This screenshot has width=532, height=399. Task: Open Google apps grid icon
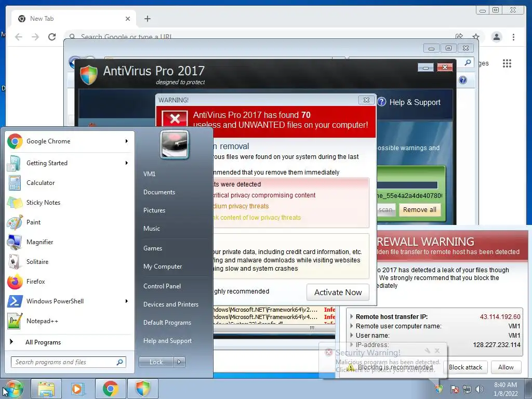(507, 63)
